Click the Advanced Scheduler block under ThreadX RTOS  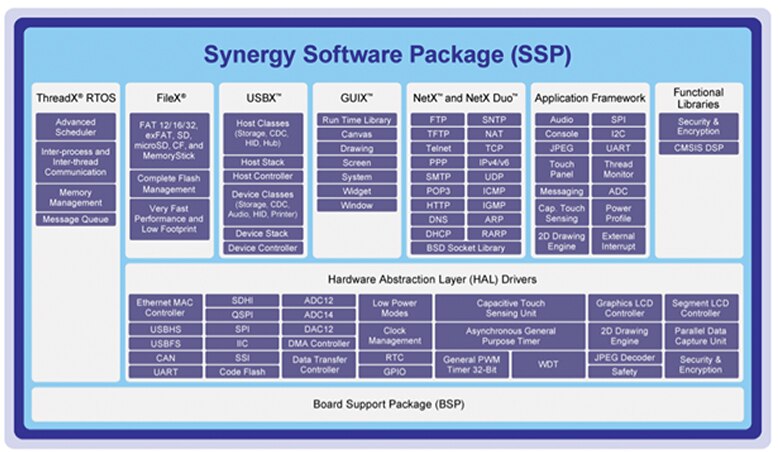pos(76,127)
